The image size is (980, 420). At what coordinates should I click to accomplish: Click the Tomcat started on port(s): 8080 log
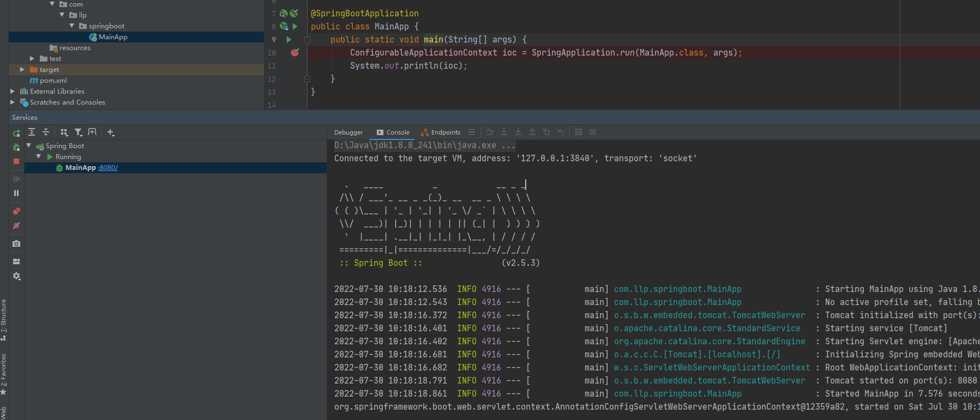pyautogui.click(x=901, y=380)
